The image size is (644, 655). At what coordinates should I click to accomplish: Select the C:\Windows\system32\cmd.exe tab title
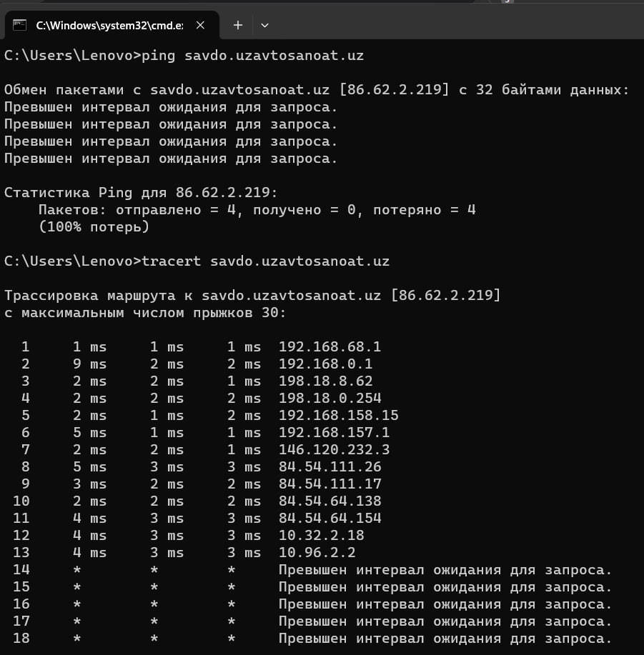109,25
